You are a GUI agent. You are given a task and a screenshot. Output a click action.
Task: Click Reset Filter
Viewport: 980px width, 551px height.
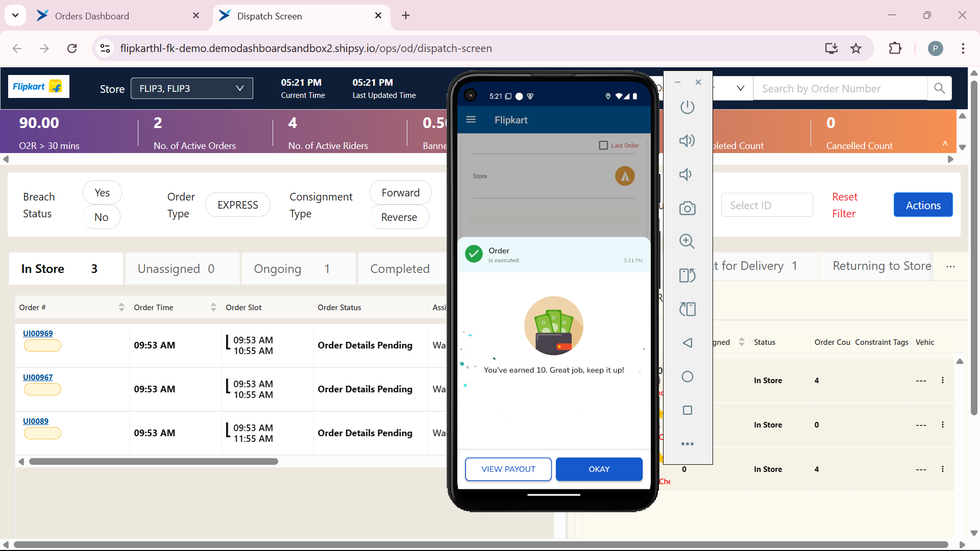(x=845, y=205)
